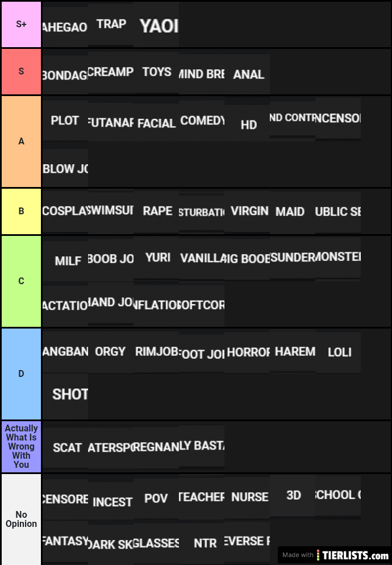This screenshot has width=392, height=565.
Task: Click the PLOT tile in A tier
Action: (65, 121)
